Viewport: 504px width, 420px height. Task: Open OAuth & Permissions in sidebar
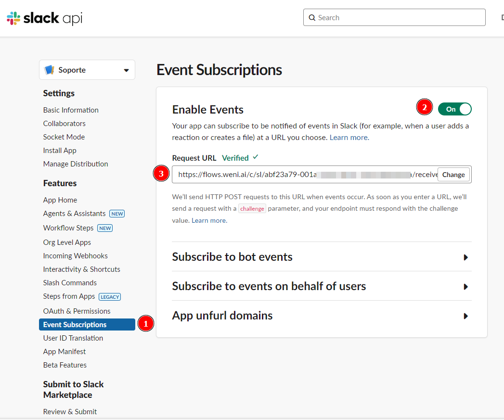[x=77, y=311]
